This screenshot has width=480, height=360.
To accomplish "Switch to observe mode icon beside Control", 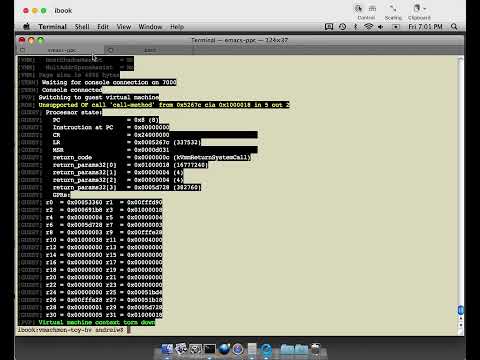I will tap(372, 8).
